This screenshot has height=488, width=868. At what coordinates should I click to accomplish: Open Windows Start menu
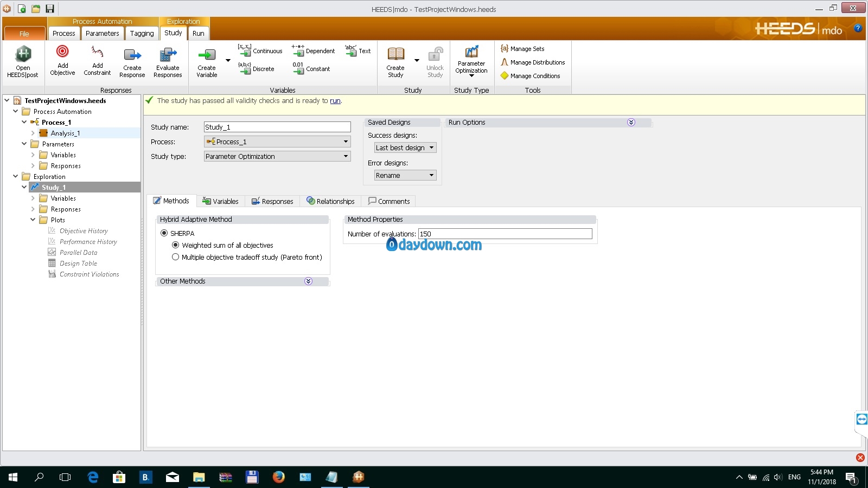pos(13,477)
